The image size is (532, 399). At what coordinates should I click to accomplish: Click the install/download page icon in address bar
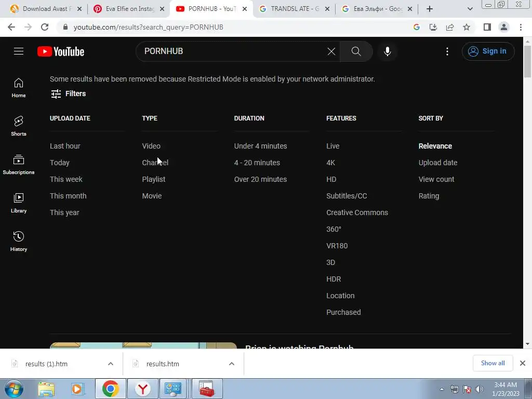tap(433, 27)
